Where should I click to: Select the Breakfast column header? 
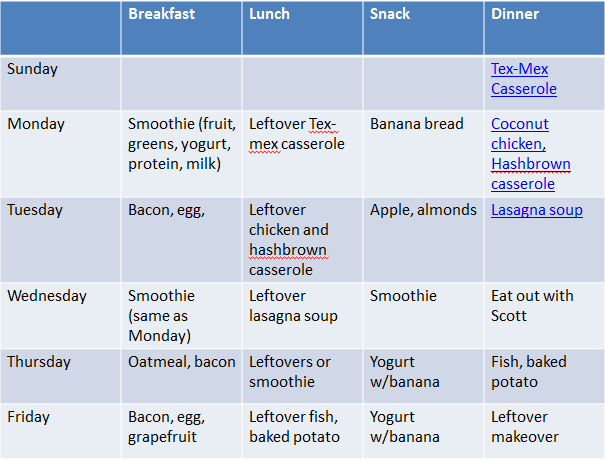coord(181,28)
